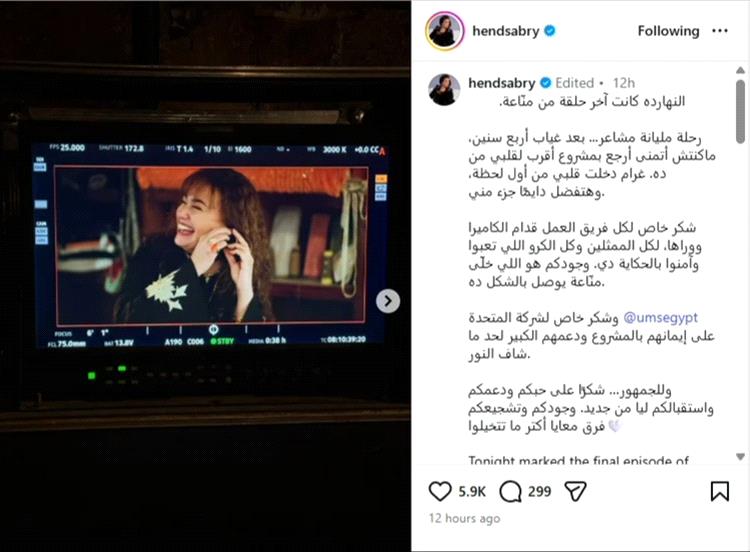Screen dimensions: 750x552
Task: Click the verified badge next to the header username
Action: (x=550, y=31)
